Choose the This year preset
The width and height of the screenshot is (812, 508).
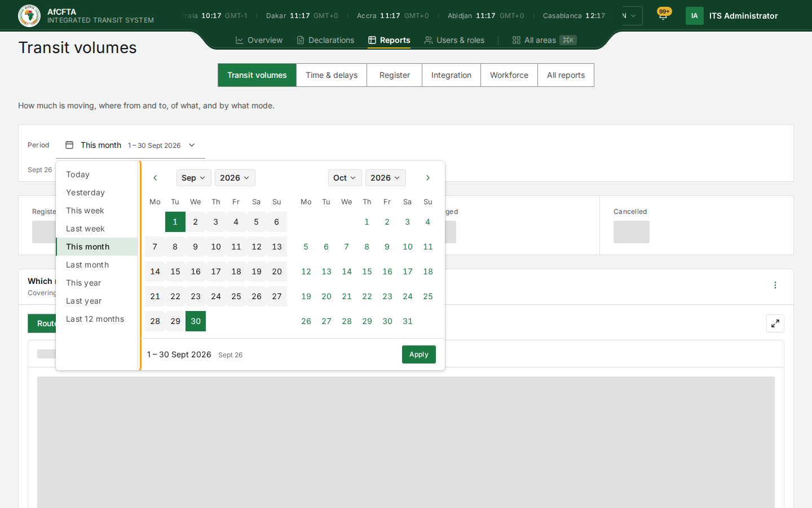coord(97,283)
